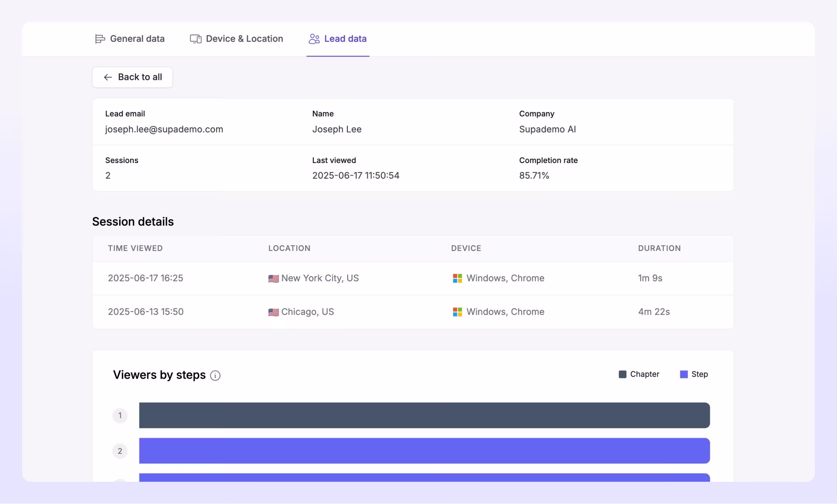
Task: Click the purple bar for step 2
Action: click(424, 451)
